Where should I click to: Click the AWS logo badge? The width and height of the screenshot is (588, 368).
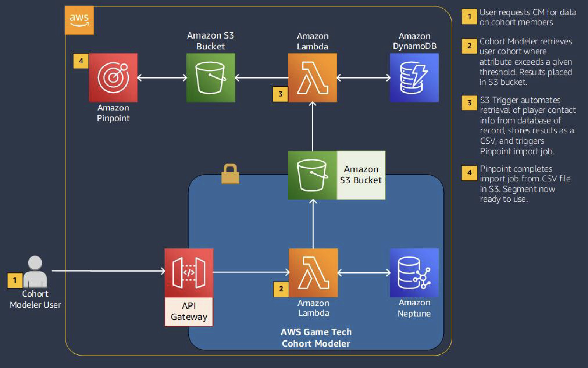[x=79, y=20]
